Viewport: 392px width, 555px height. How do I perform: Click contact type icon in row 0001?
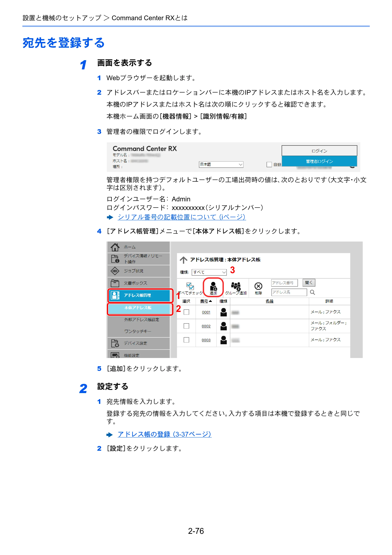[224, 312]
